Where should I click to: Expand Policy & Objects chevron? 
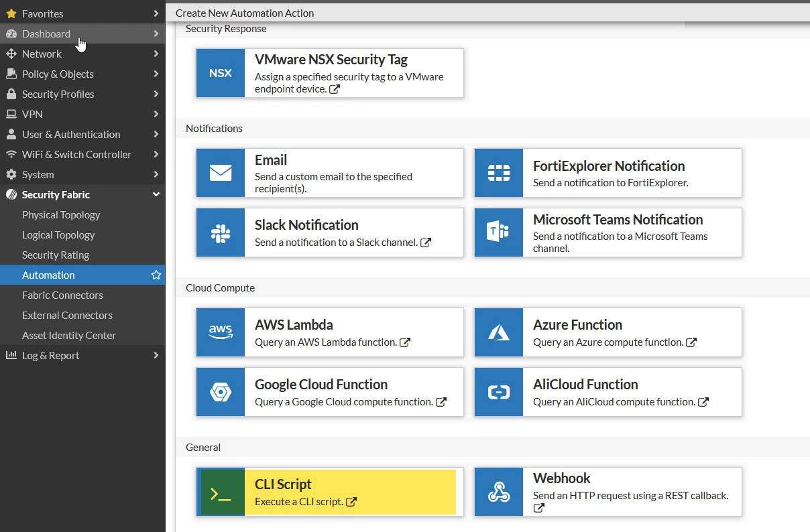coord(156,74)
